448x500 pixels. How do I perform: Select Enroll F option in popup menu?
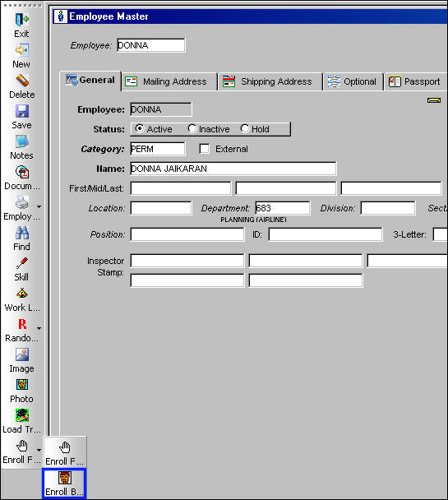(65, 452)
